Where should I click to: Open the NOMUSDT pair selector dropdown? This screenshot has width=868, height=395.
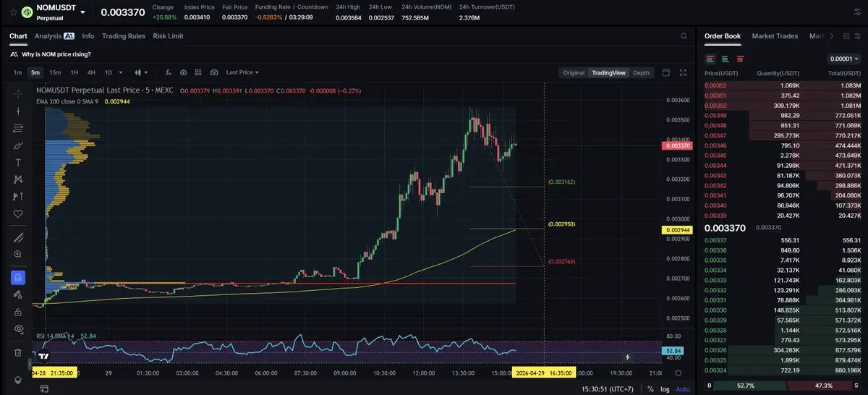pyautogui.click(x=82, y=12)
